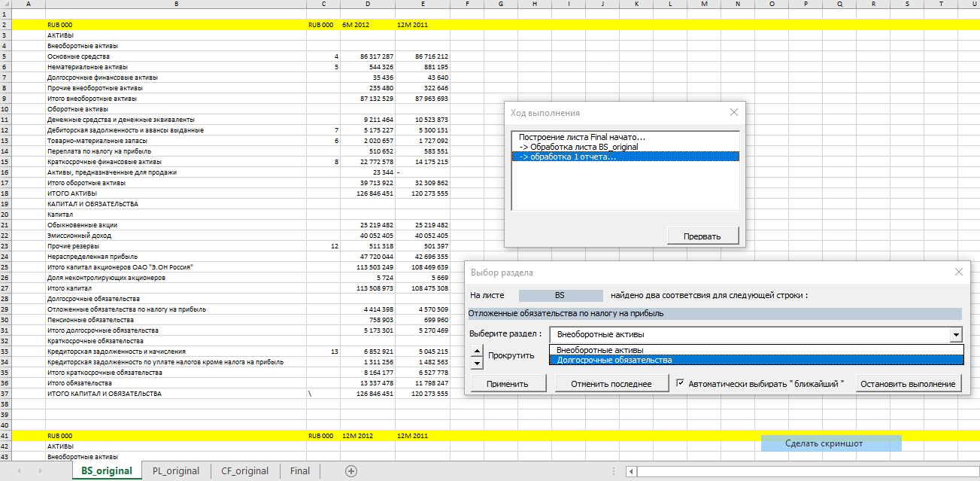Click the BS sheet name field
980x481 pixels.
(x=560, y=296)
